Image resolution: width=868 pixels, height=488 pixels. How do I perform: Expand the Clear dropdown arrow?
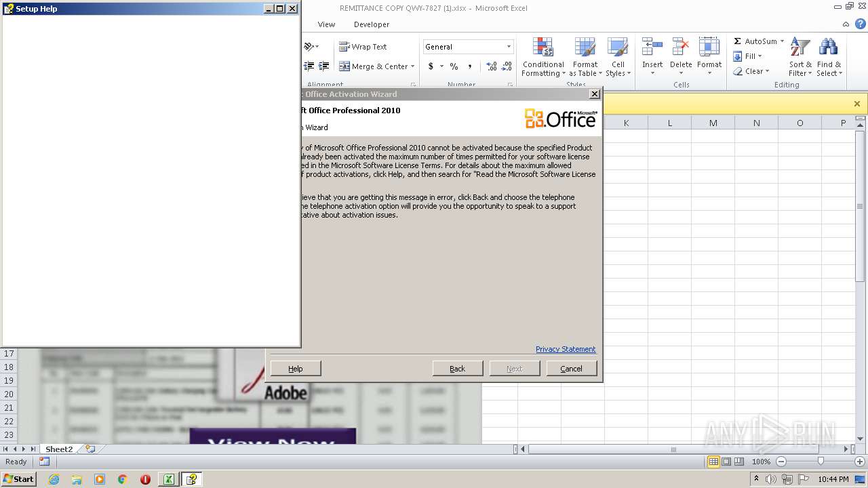767,71
